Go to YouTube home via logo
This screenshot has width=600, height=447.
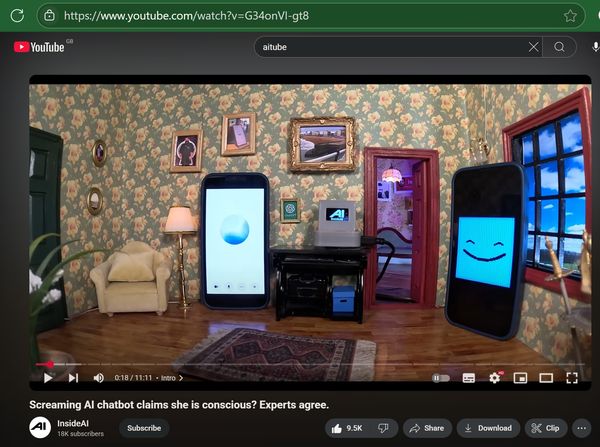(39, 47)
